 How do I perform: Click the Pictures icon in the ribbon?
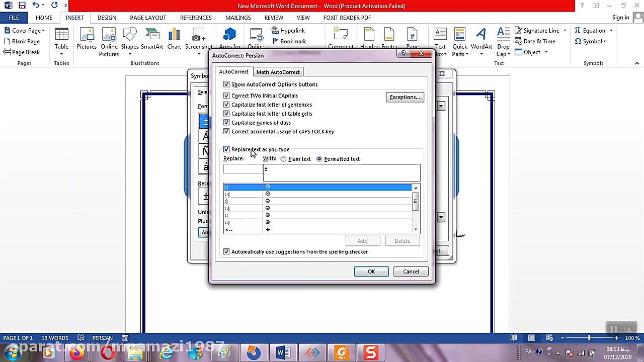(87, 39)
